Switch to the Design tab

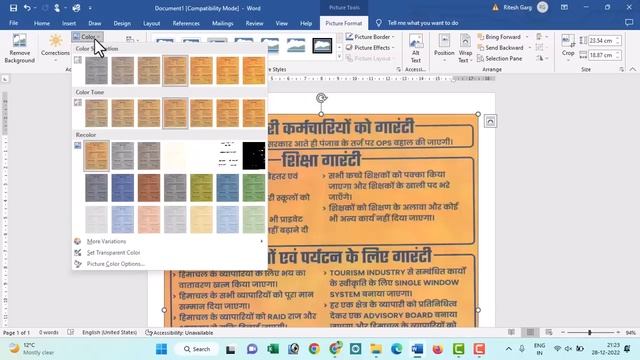pos(122,23)
